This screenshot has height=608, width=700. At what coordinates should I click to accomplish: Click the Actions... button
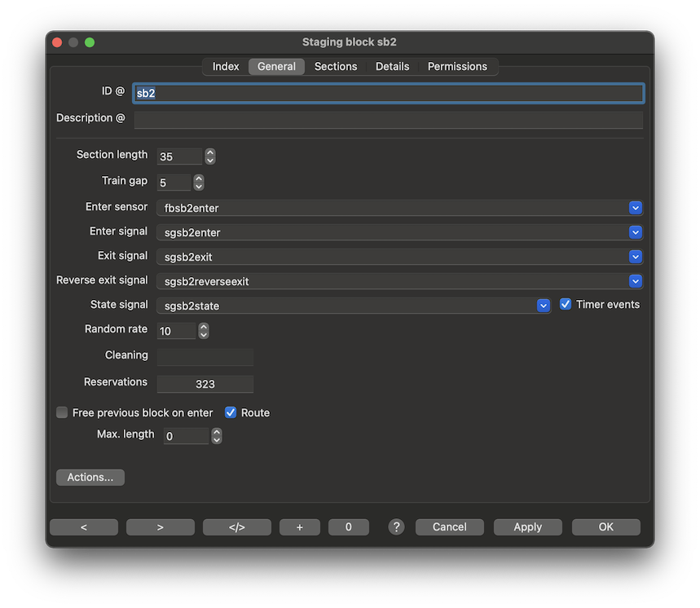[90, 478]
